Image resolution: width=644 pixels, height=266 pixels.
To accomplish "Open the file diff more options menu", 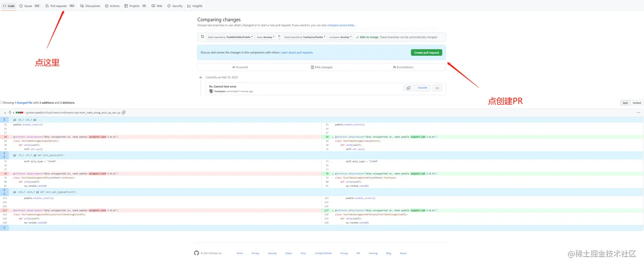I will 638,113.
